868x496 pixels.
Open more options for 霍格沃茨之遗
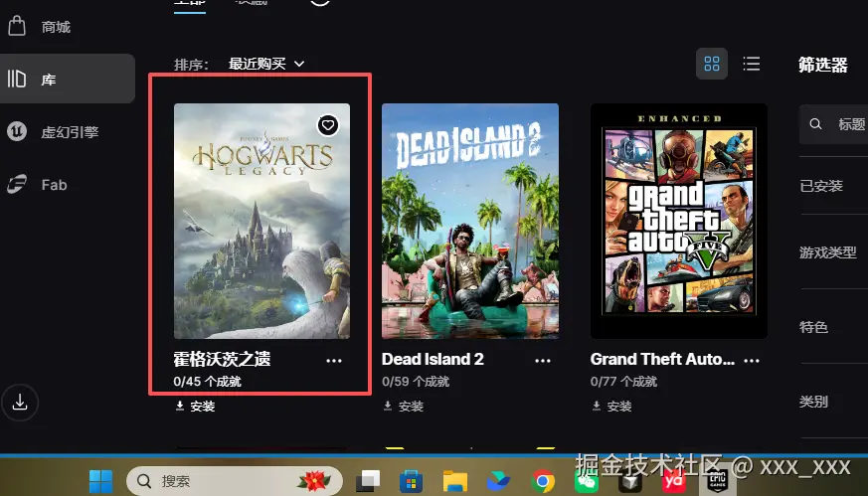tap(334, 360)
